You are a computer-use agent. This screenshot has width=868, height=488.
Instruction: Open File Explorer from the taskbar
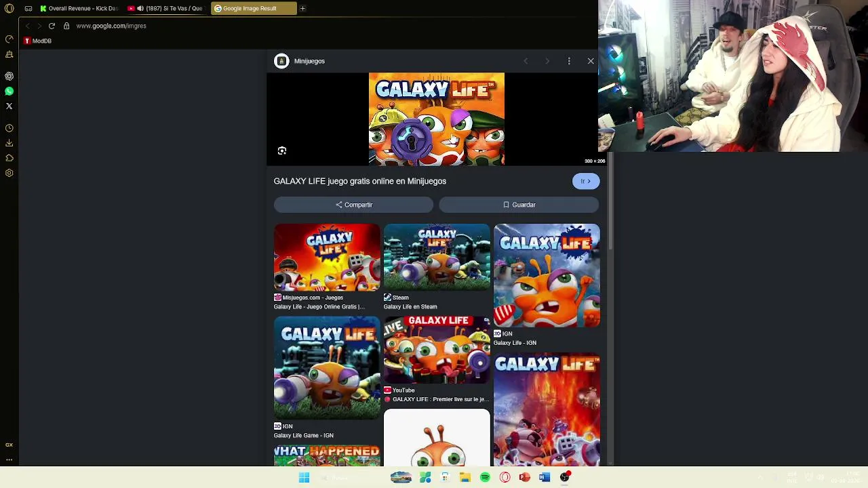[x=465, y=478]
